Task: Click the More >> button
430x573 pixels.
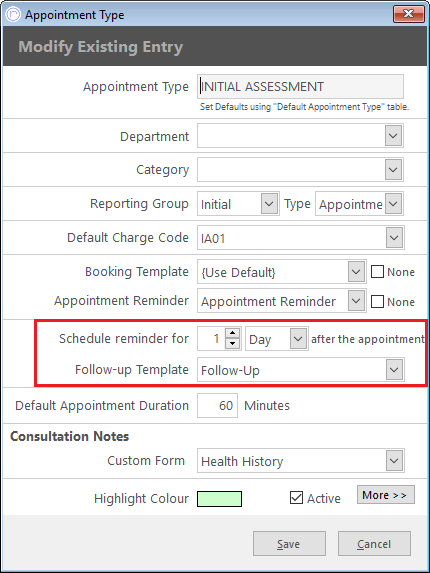Action: coord(386,495)
